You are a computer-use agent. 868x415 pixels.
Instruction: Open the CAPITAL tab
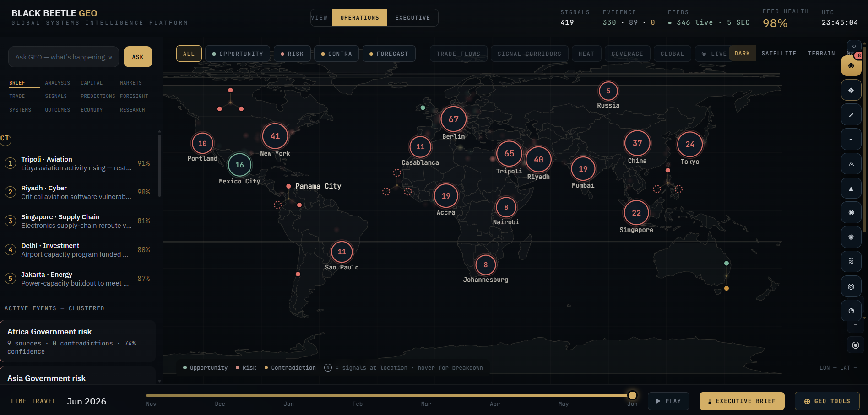pos(92,83)
